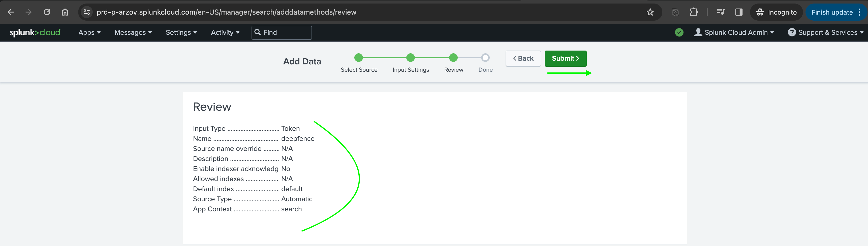Click the splunk>cloud logo
The width and height of the screenshot is (868, 246).
coord(35,33)
